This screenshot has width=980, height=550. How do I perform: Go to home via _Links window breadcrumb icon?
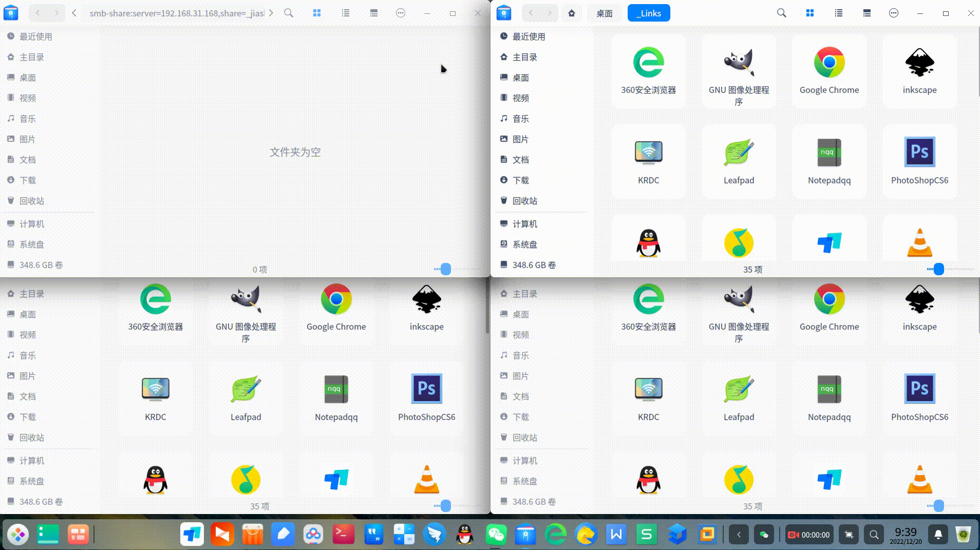[x=571, y=13]
